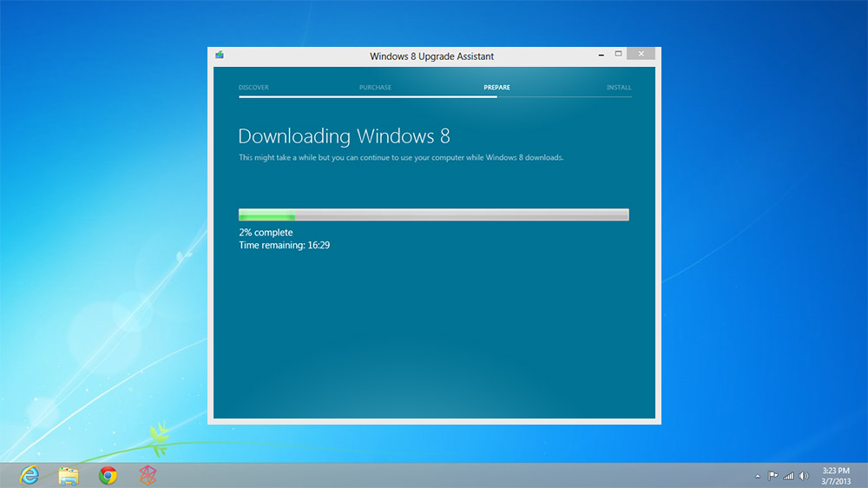
Task: Click the Downloading Windows 8 heading
Action: [x=344, y=136]
